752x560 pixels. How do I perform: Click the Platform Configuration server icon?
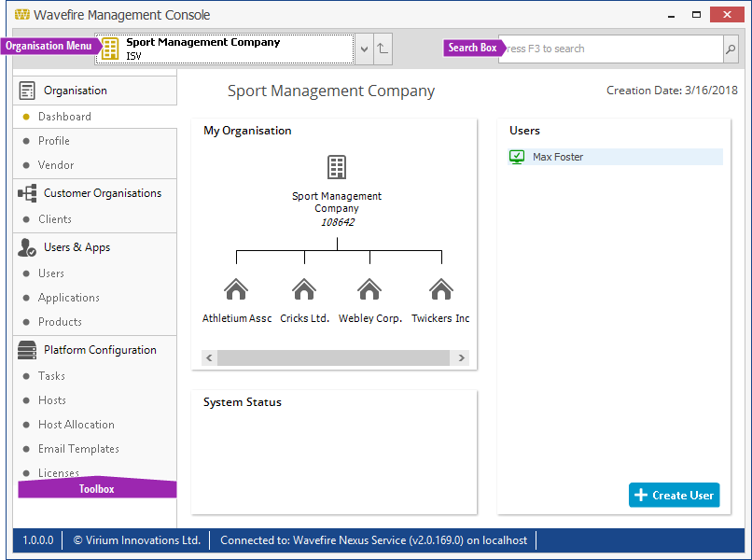27,350
